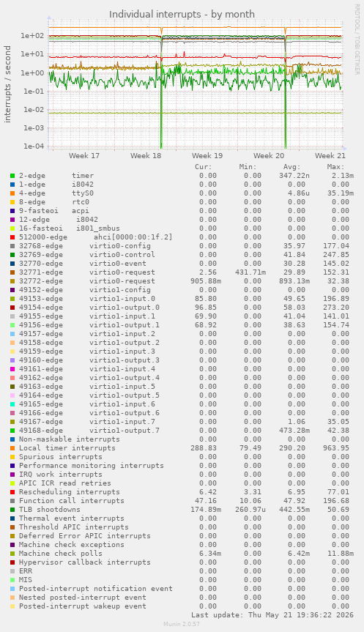Click the green swatch for TLB shootdowns
The image size is (364, 632).
coord(12,510)
